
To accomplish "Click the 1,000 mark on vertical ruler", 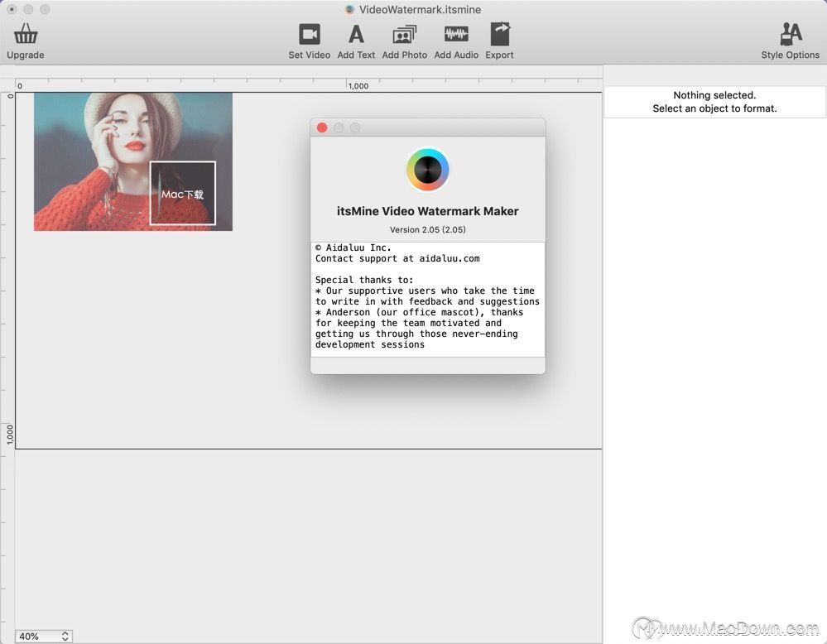I will (x=9, y=435).
